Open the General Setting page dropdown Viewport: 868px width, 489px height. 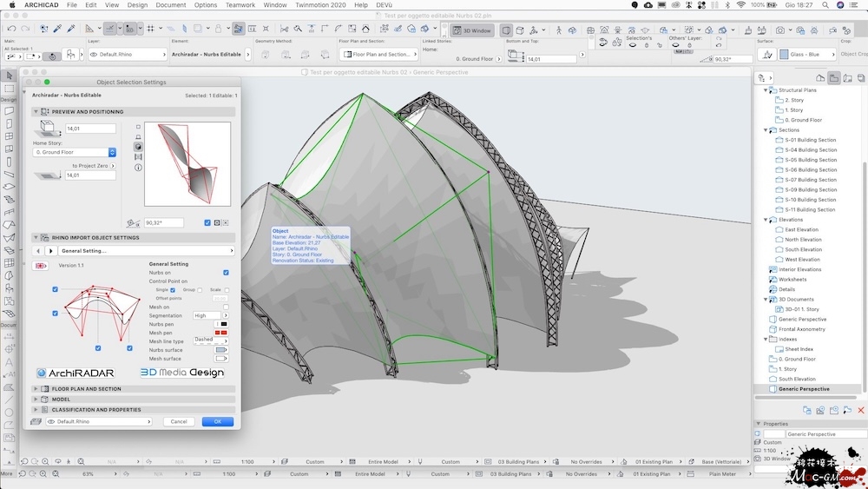pos(146,251)
